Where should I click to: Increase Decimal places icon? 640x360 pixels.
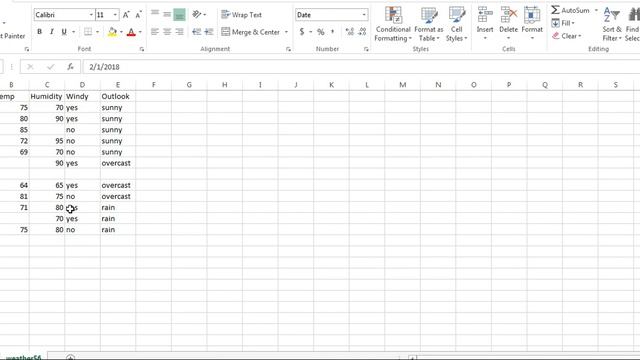(x=349, y=32)
